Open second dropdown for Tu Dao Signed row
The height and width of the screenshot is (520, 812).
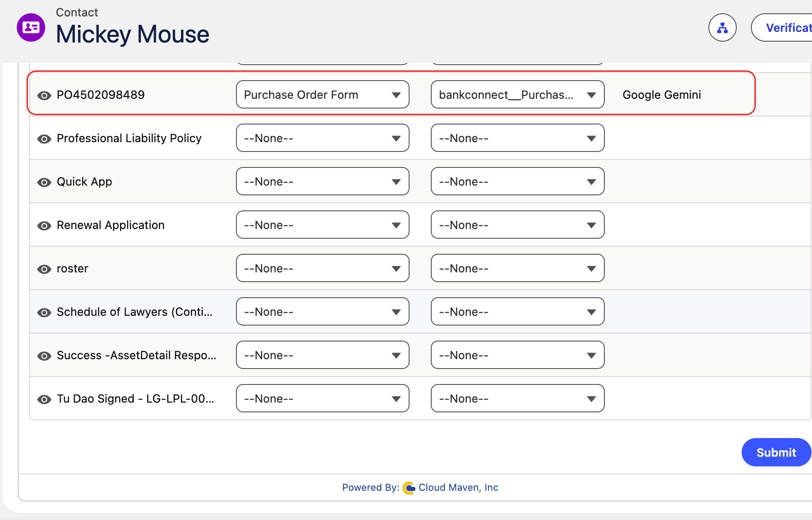click(518, 398)
